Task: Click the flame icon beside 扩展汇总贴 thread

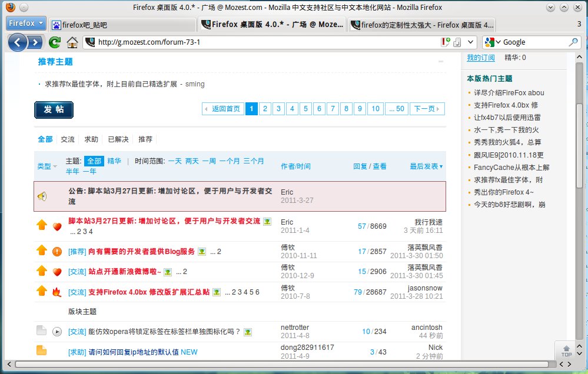Action: [x=57, y=292]
